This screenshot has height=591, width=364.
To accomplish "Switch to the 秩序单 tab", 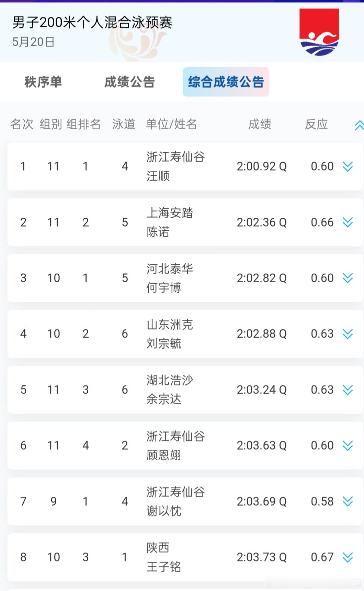I will (43, 82).
